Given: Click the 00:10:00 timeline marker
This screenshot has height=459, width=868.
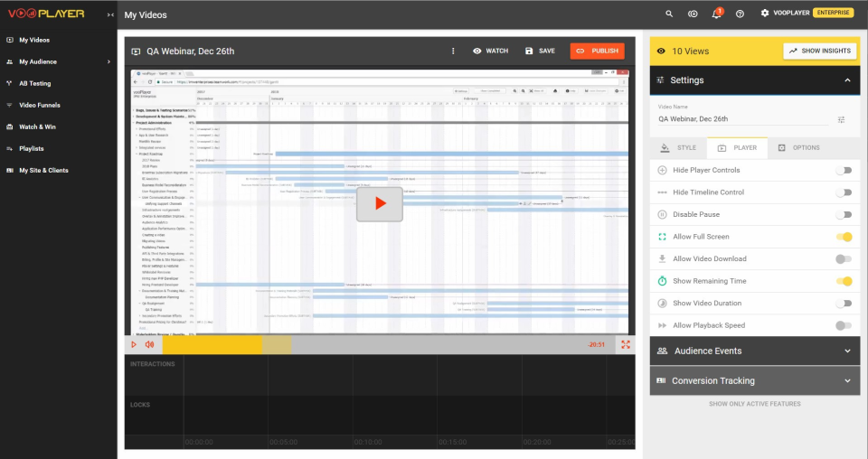Looking at the screenshot, I should click(x=368, y=442).
